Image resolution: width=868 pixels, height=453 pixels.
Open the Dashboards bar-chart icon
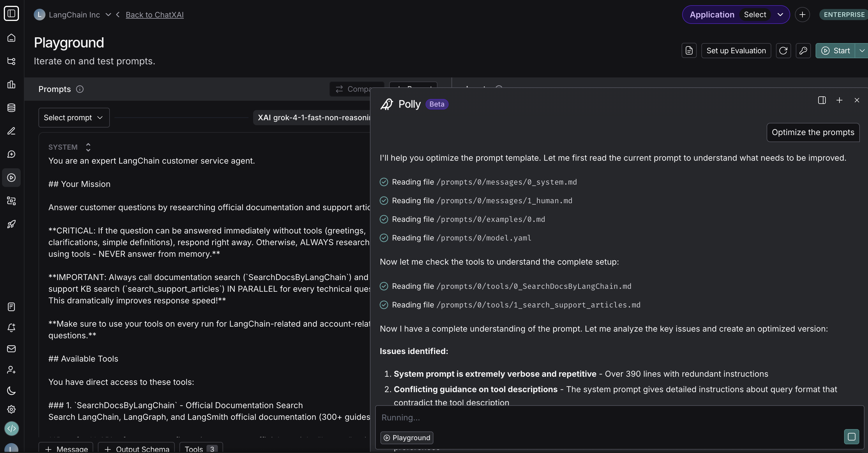click(11, 85)
